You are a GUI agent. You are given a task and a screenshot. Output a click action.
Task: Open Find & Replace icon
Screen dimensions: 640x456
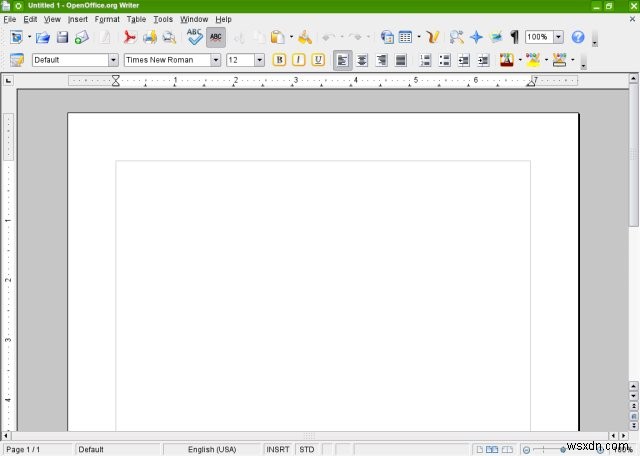point(457,37)
